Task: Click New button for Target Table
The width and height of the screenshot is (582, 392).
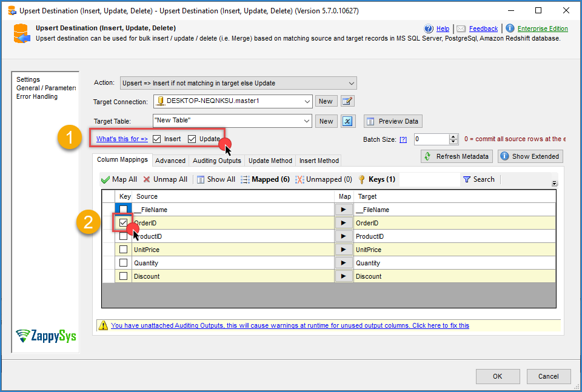Action: (x=326, y=121)
